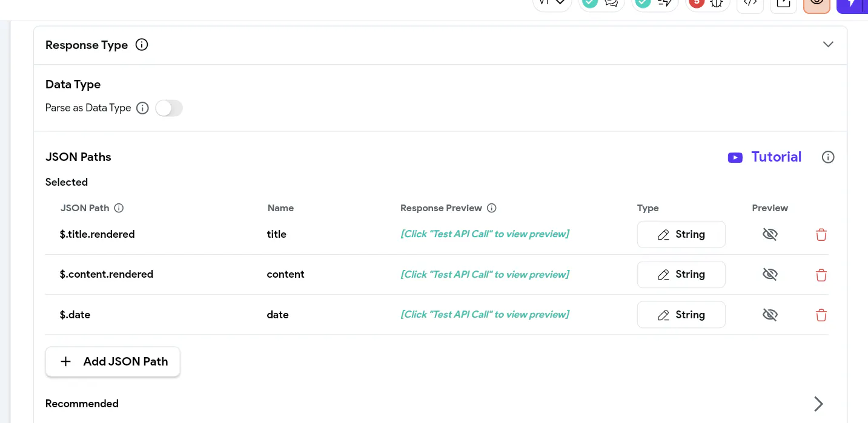Click the Recommended section label
The width and height of the screenshot is (868, 423).
tap(82, 404)
